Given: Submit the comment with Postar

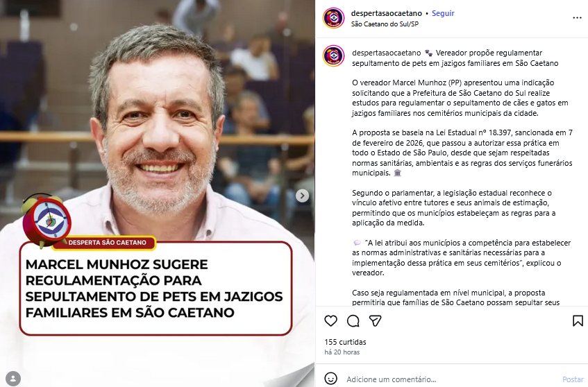Looking at the screenshot, I should 573,379.
